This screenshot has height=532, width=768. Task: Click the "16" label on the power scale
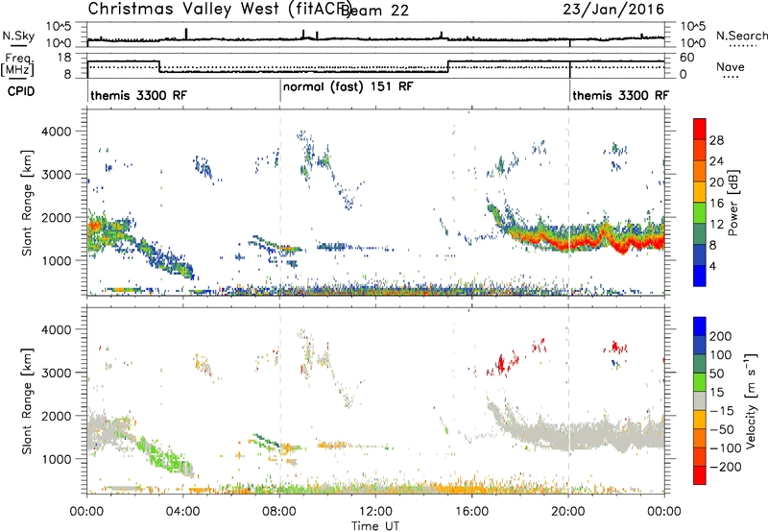(716, 204)
